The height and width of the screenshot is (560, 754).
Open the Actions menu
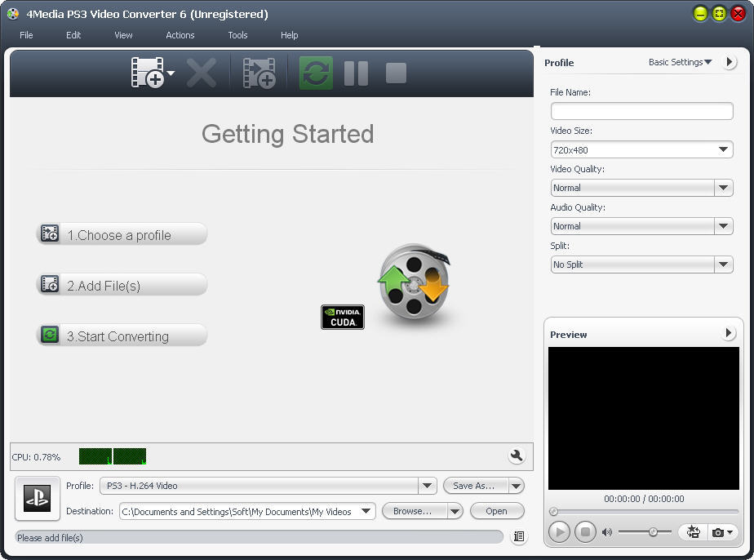coord(180,35)
